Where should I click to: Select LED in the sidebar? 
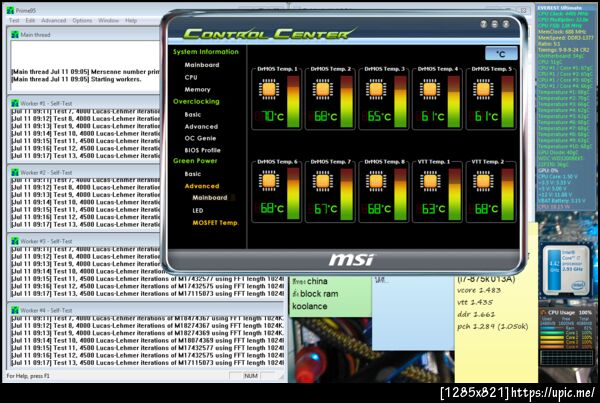[x=198, y=210]
